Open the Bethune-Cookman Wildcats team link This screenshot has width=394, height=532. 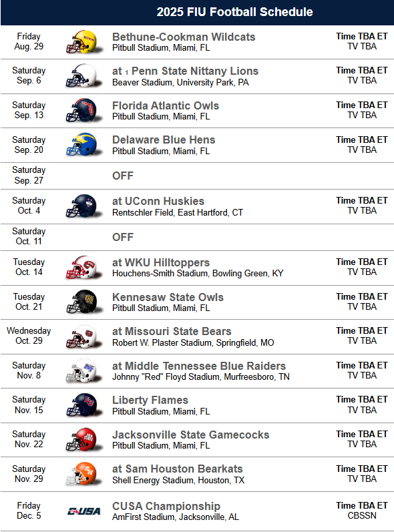tap(184, 37)
